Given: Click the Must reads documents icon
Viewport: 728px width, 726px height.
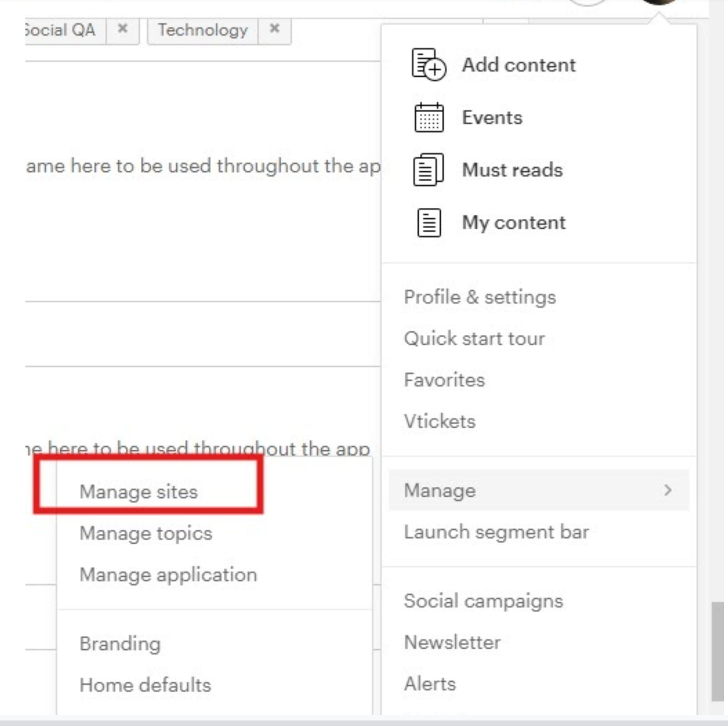Looking at the screenshot, I should tap(428, 170).
